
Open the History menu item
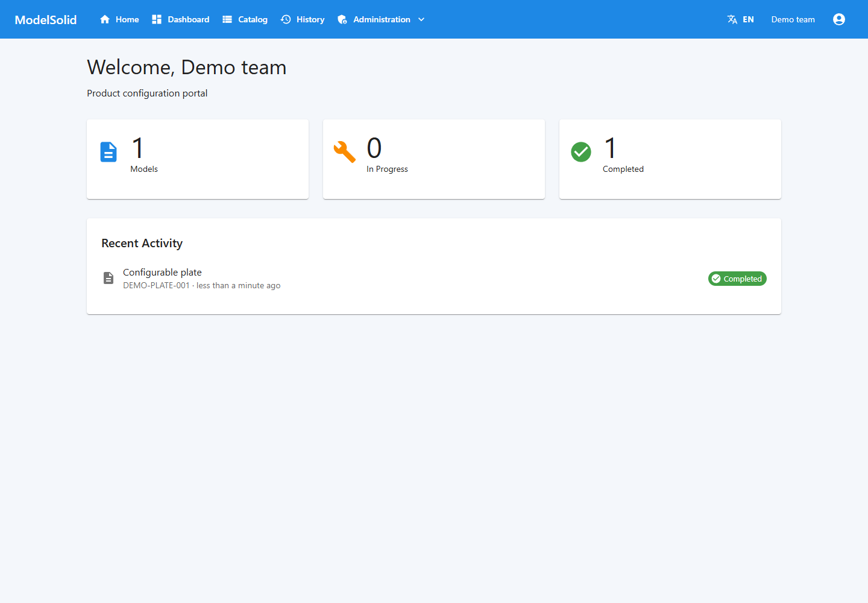(310, 19)
